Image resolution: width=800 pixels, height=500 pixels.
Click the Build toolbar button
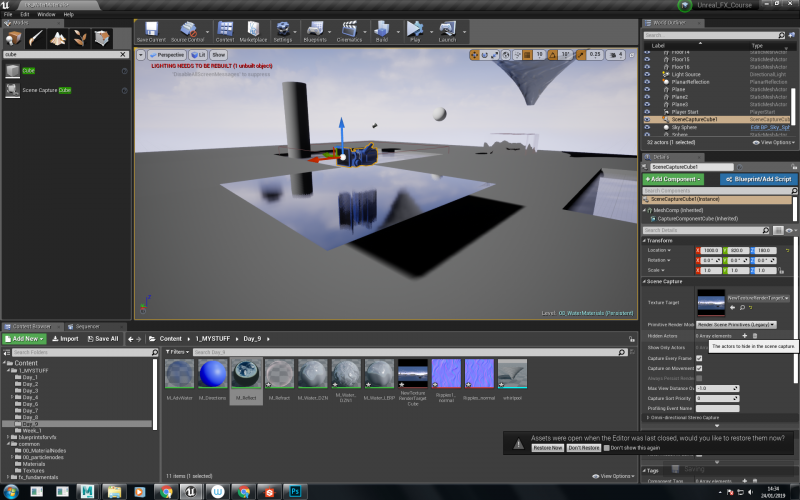(x=382, y=32)
